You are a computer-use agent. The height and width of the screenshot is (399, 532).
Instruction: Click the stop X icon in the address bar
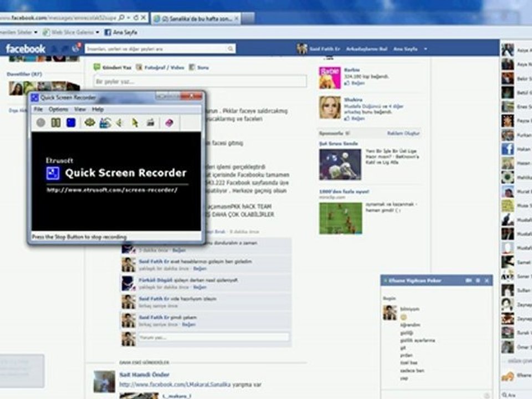coord(144,17)
